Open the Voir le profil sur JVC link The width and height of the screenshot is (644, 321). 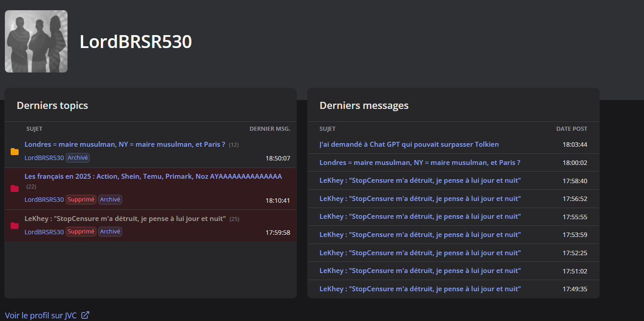(x=41, y=315)
